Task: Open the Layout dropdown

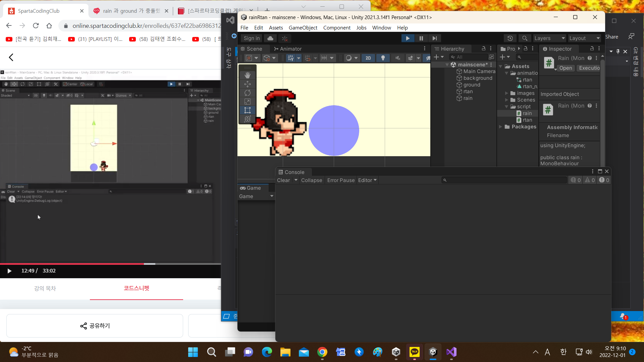Action: 584,38
